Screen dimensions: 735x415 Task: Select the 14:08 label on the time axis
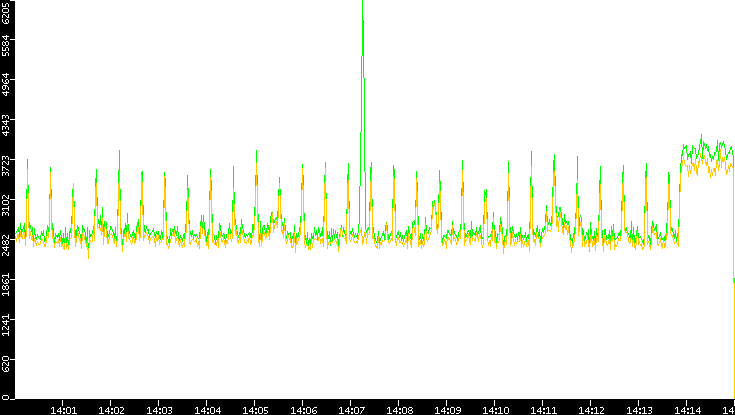pos(399,410)
